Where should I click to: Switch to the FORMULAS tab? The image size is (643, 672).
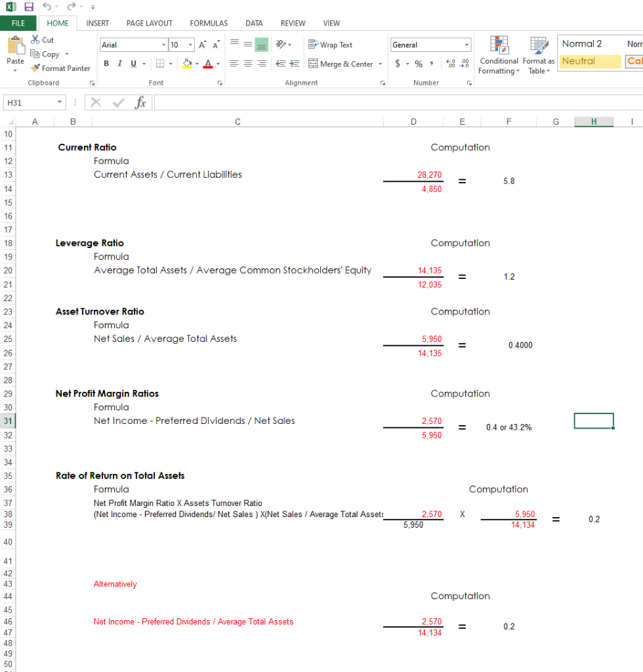pos(208,23)
